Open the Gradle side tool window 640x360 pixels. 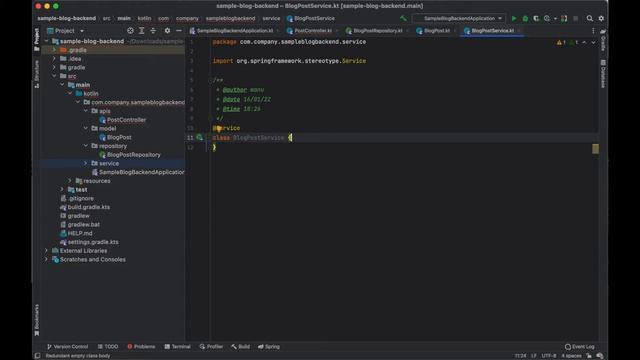603,40
